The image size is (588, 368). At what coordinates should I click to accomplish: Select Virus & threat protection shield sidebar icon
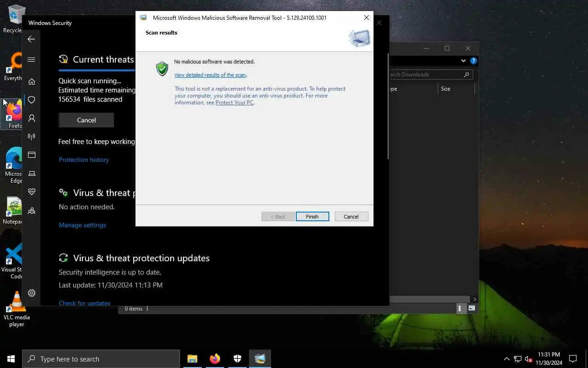point(32,100)
